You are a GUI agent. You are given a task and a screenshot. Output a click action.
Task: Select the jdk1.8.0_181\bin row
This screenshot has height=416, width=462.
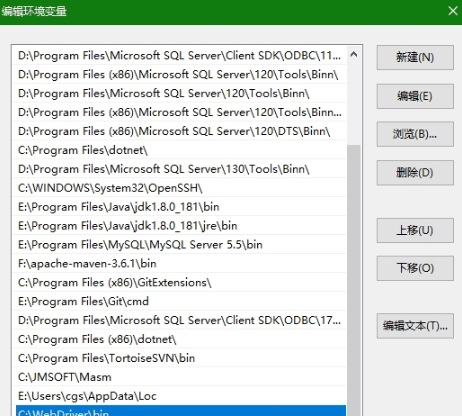(x=180, y=207)
